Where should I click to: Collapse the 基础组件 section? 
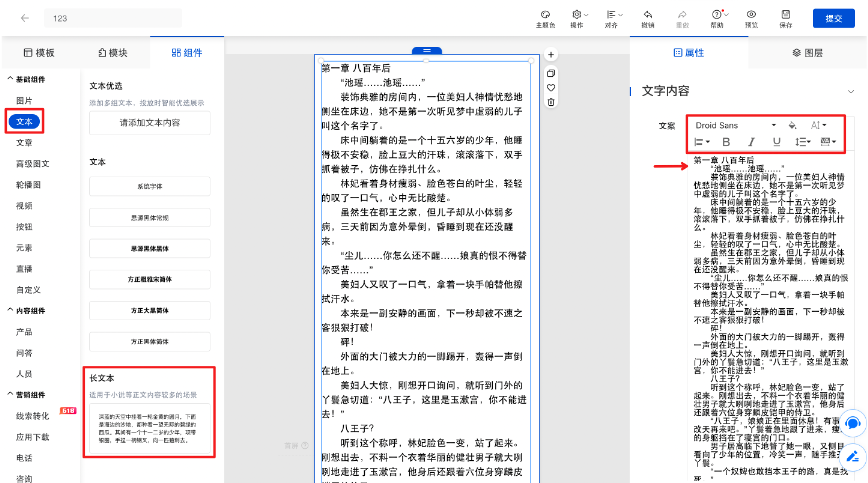click(x=8, y=79)
